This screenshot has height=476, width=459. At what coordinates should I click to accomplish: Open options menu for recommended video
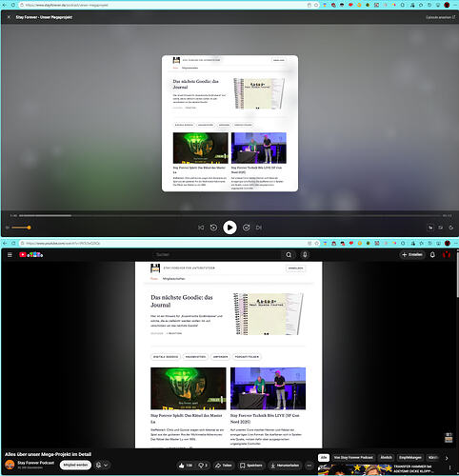pyautogui.click(x=449, y=467)
